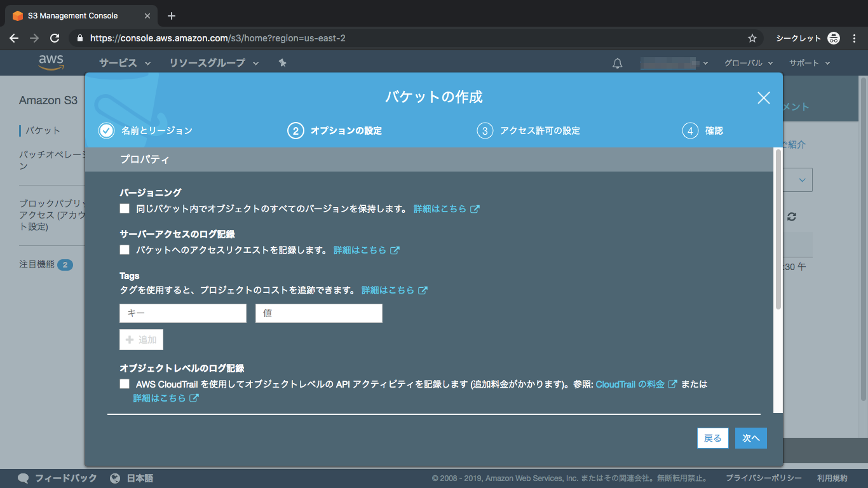Click the feedback speech bubble icon
Viewport: 868px width, 488px height.
[24, 478]
